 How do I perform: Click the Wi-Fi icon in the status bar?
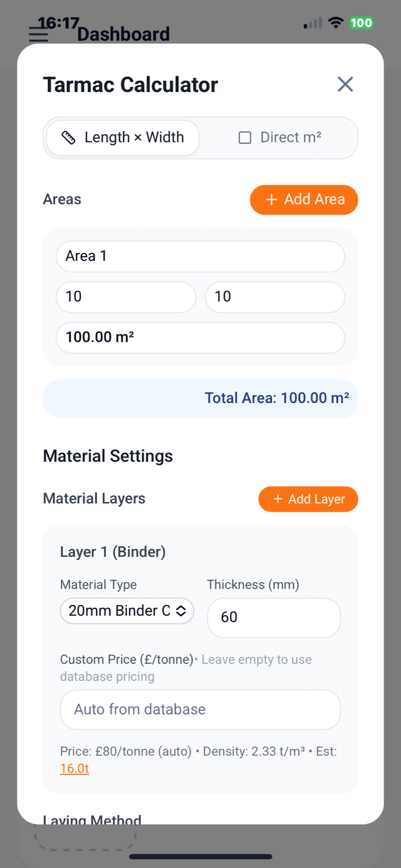tap(335, 23)
